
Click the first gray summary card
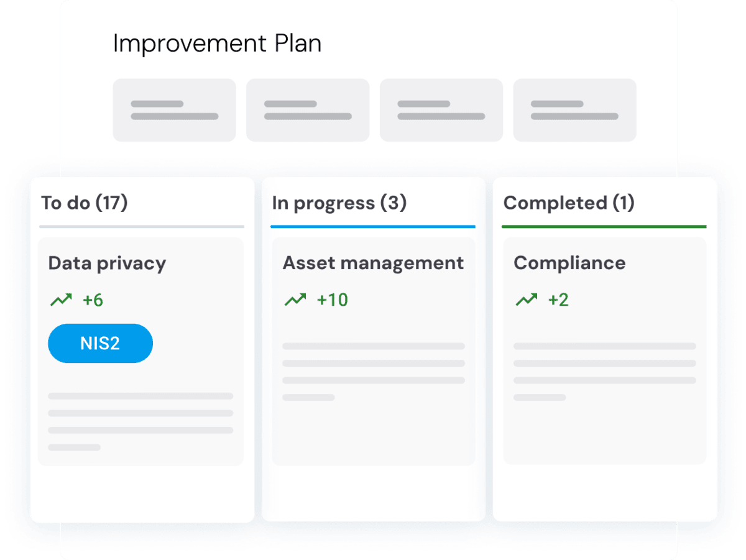click(x=174, y=110)
